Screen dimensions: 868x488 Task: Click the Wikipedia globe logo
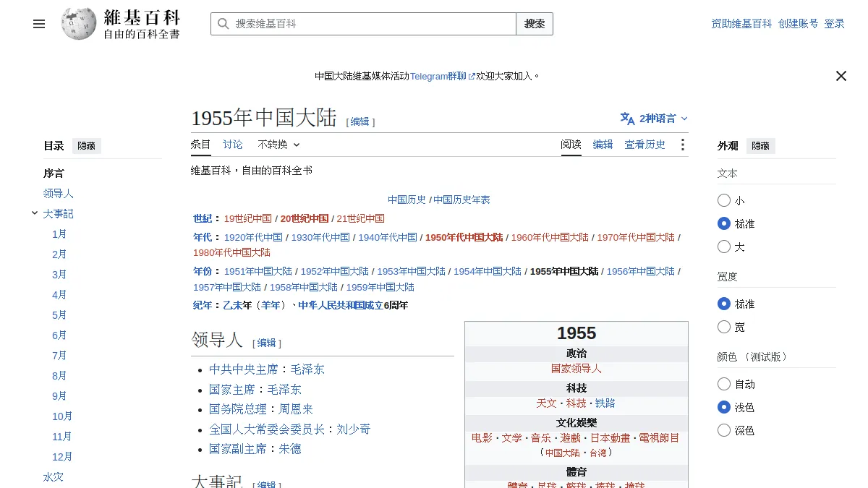pos(79,24)
